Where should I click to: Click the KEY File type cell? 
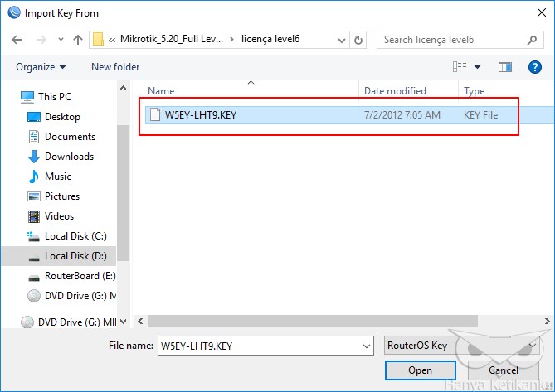(480, 115)
